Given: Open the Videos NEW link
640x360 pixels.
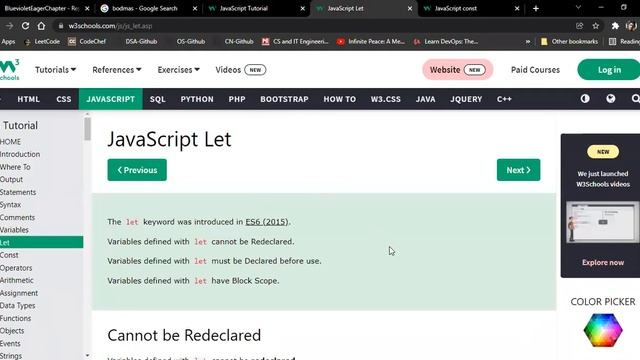Looking at the screenshot, I should coord(240,70).
